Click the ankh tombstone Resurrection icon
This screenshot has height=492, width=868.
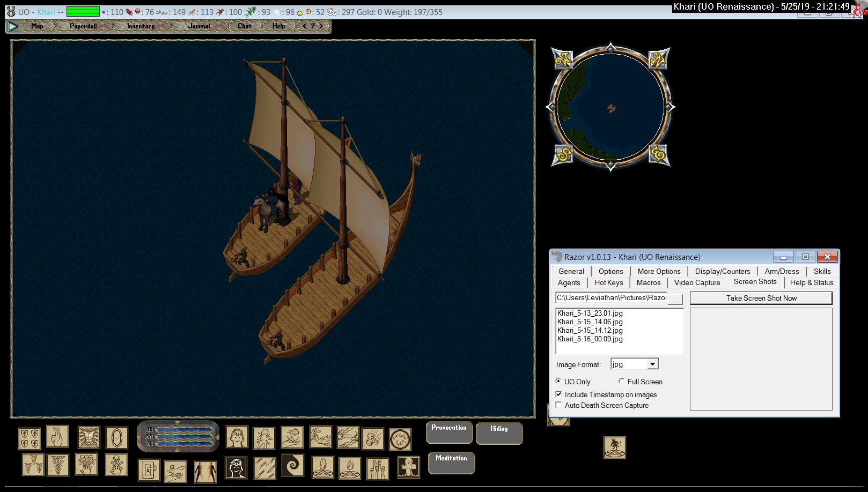click(408, 468)
